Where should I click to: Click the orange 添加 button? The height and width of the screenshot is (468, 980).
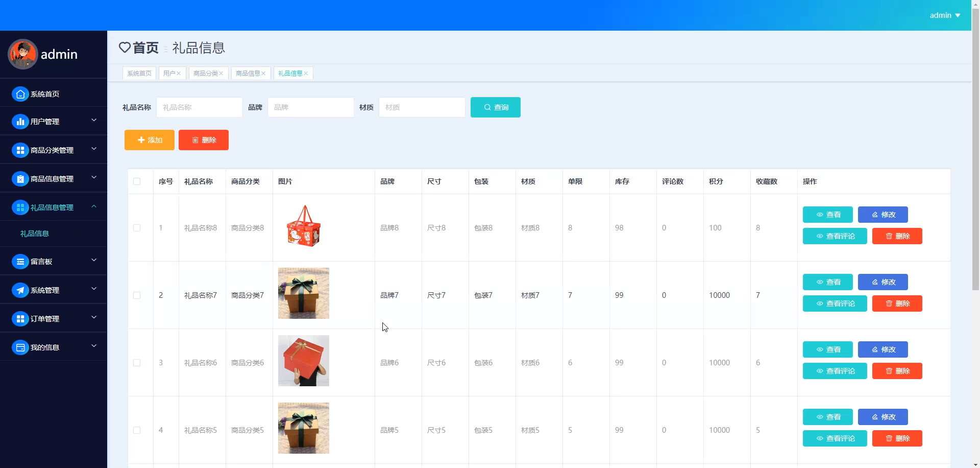coord(150,140)
